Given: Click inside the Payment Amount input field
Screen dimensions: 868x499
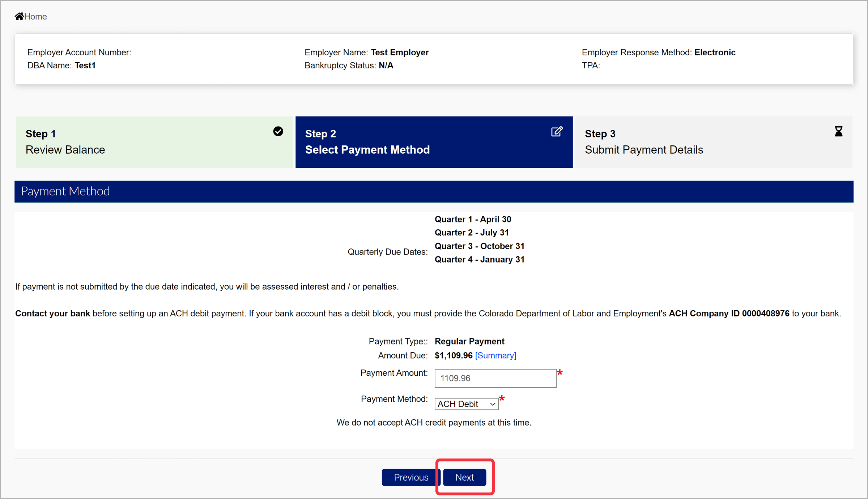Looking at the screenshot, I should 495,378.
